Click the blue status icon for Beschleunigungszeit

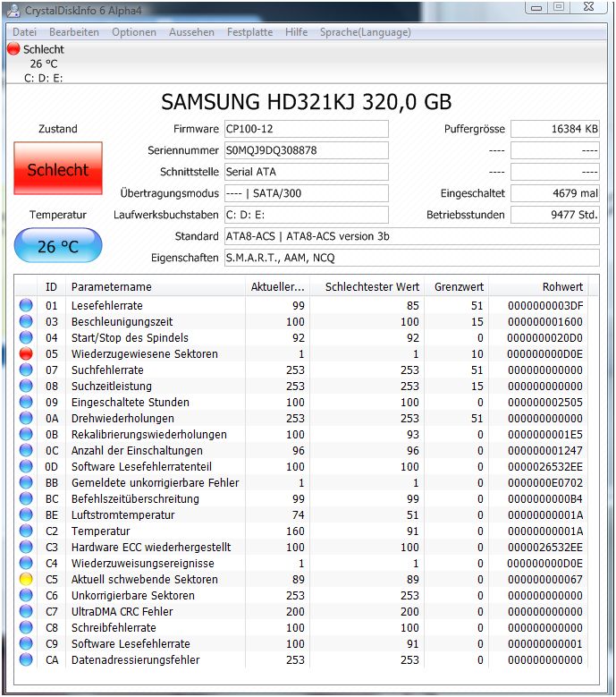[x=26, y=321]
